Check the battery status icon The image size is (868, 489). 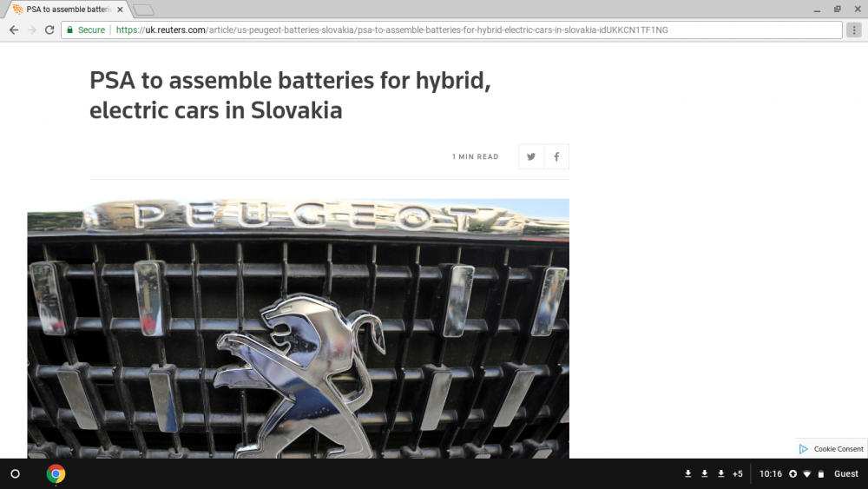(821, 474)
